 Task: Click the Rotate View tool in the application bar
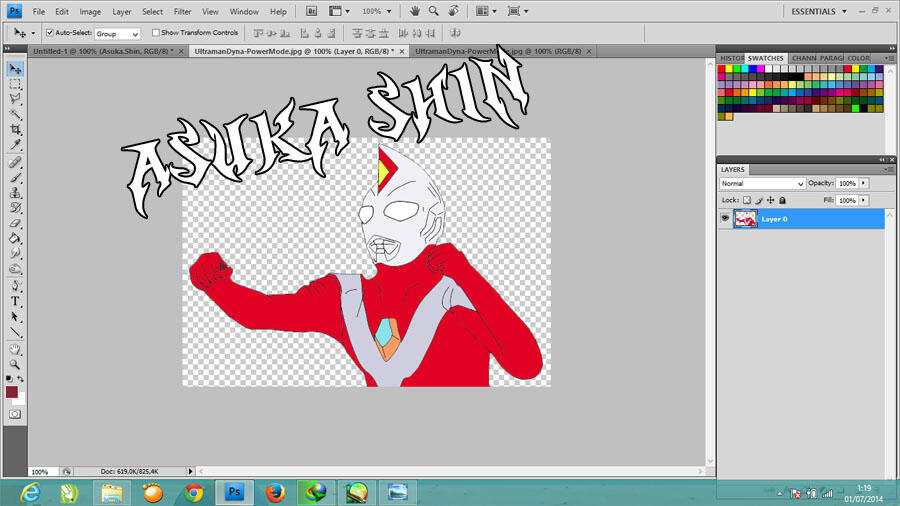click(453, 11)
